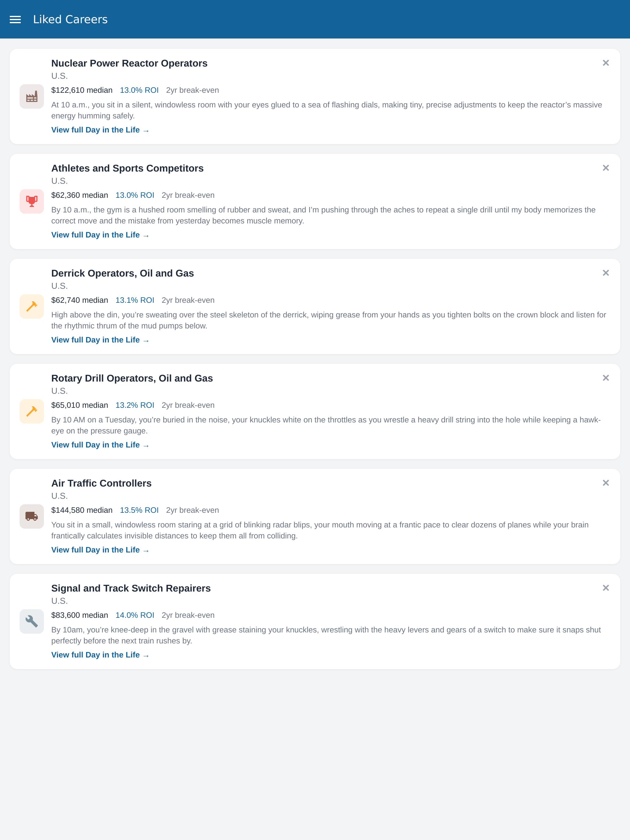Image resolution: width=630 pixels, height=840 pixels.
Task: Dismiss the Derrick Operators, Oil and Gas card
Action: tap(606, 273)
